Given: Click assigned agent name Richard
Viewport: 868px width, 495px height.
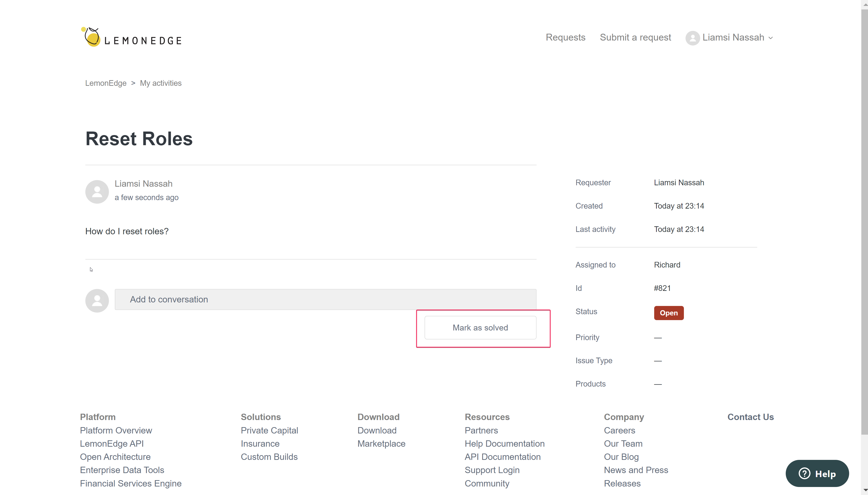Looking at the screenshot, I should 667,265.
